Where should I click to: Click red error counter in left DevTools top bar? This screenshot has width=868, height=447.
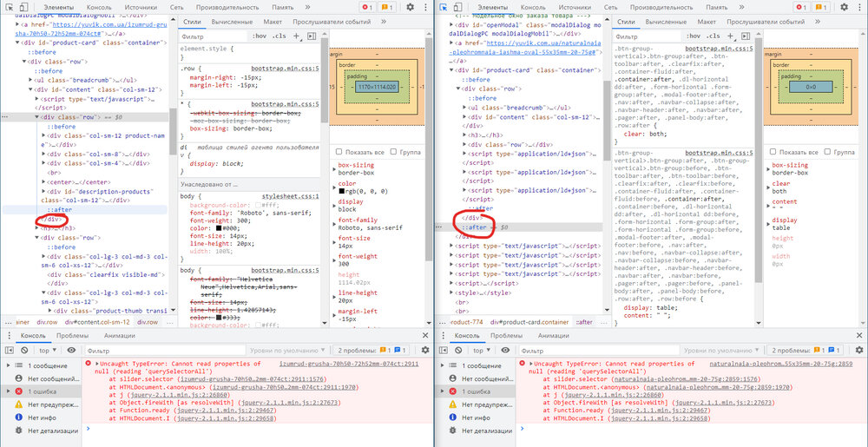(367, 7)
